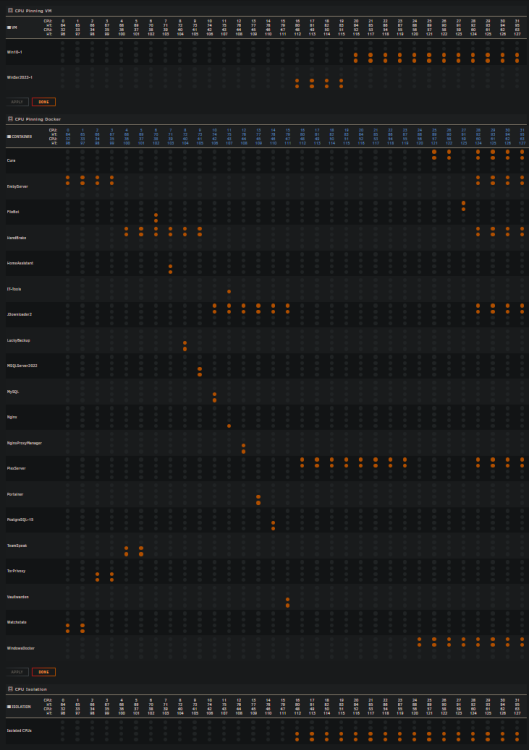Uncheck CPU 48 in the Isolated CPUs row
Screen dimensions: 529x750
pos(297,734)
